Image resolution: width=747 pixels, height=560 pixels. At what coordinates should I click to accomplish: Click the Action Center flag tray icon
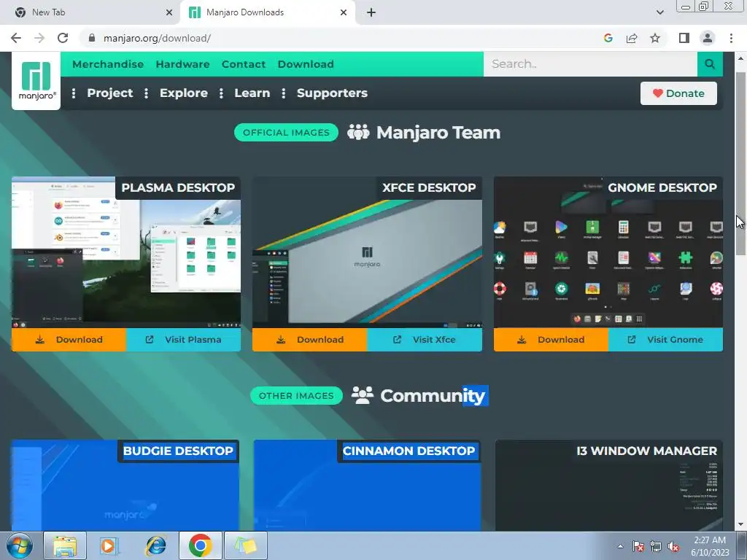(x=638, y=546)
